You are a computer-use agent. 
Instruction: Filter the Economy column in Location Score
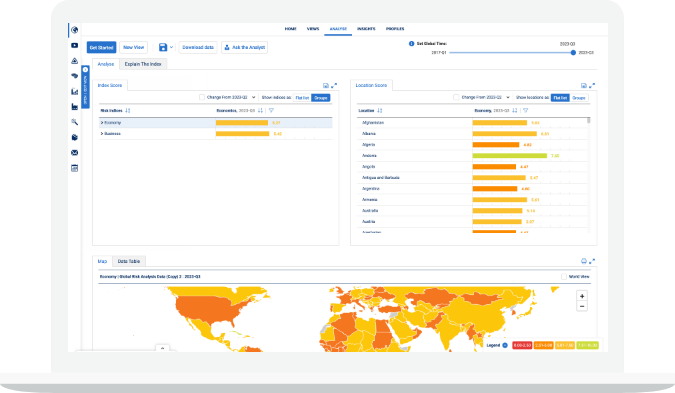point(526,111)
